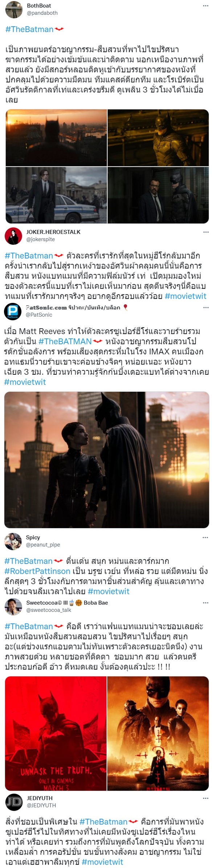The width and height of the screenshot is (212, 868).
Task: Open more options on Sweetcocoa's tweet
Action: [x=206, y=603]
